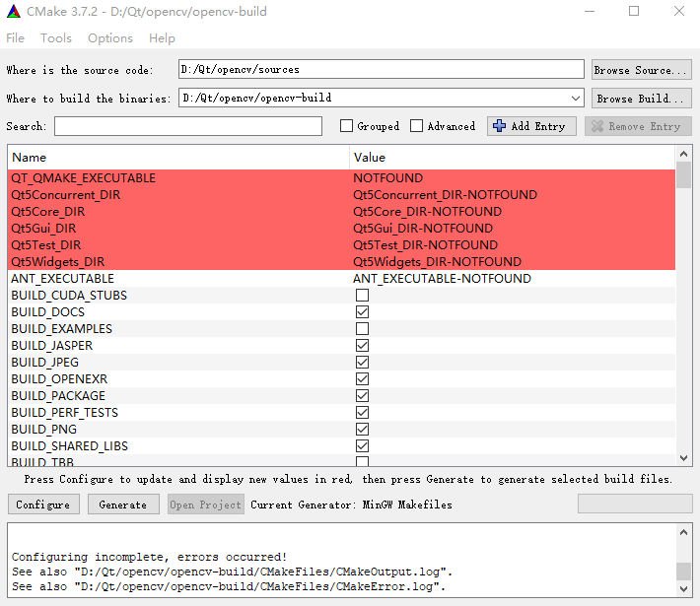The image size is (700, 606).
Task: Click the 'Configuring incomplete, errors occurred!' message
Action: [x=149, y=557]
